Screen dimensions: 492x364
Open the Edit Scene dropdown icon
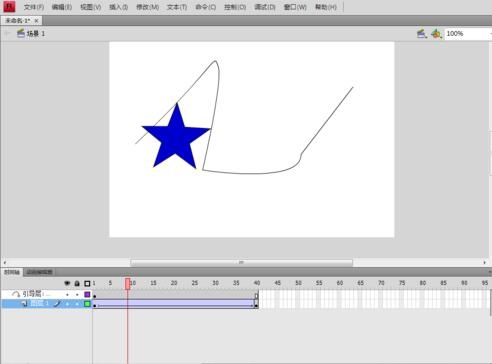tap(422, 34)
